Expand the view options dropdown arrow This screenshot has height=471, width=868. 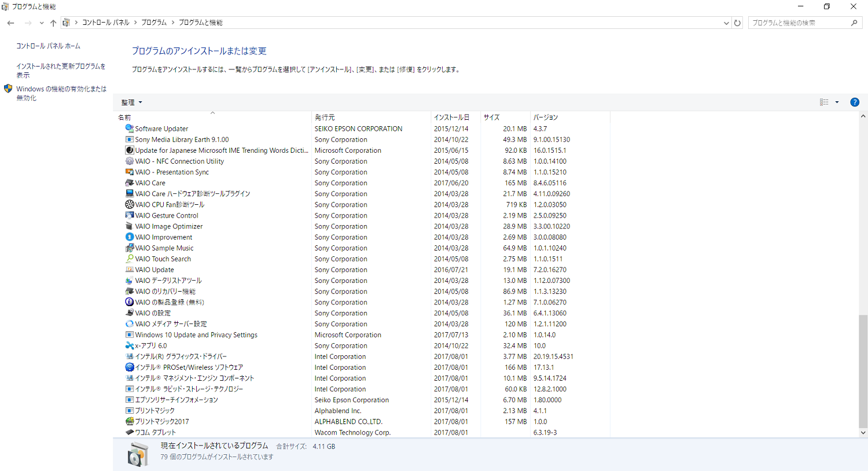tap(837, 102)
